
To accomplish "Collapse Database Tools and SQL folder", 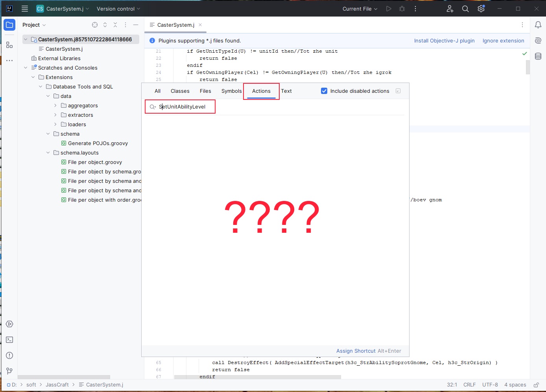I will [41, 86].
